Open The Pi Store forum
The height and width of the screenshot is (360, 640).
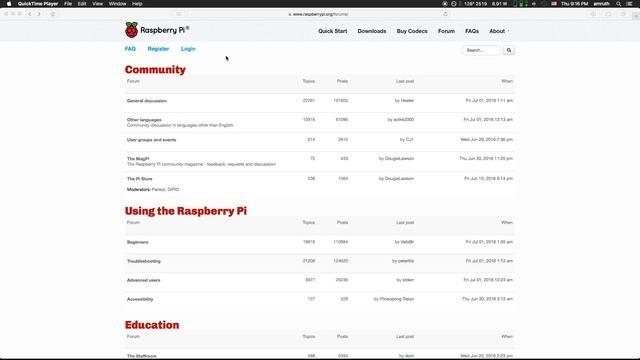click(x=140, y=179)
